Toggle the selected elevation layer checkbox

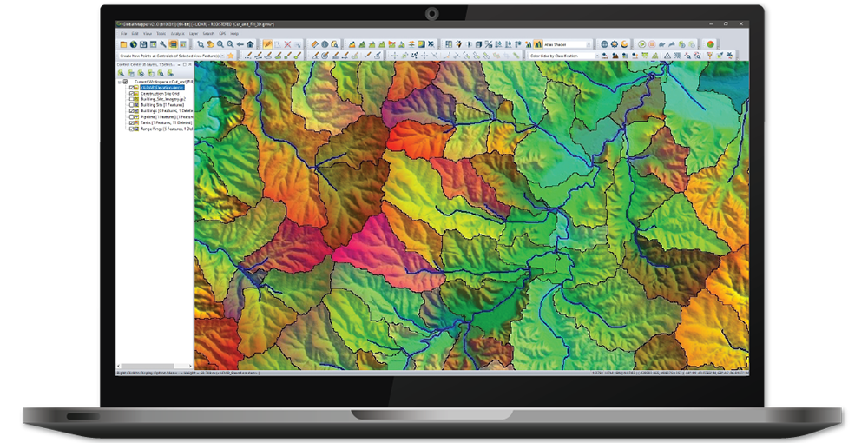132,88
